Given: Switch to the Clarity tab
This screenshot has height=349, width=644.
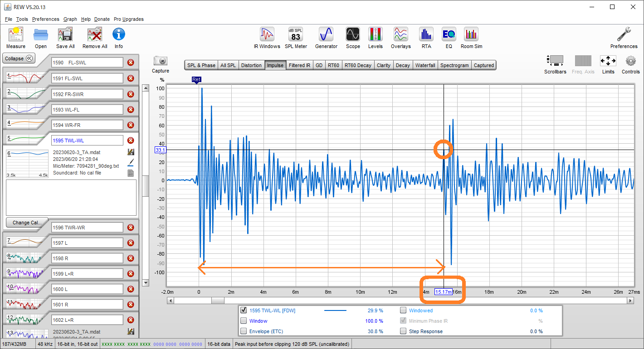Looking at the screenshot, I should [x=384, y=65].
